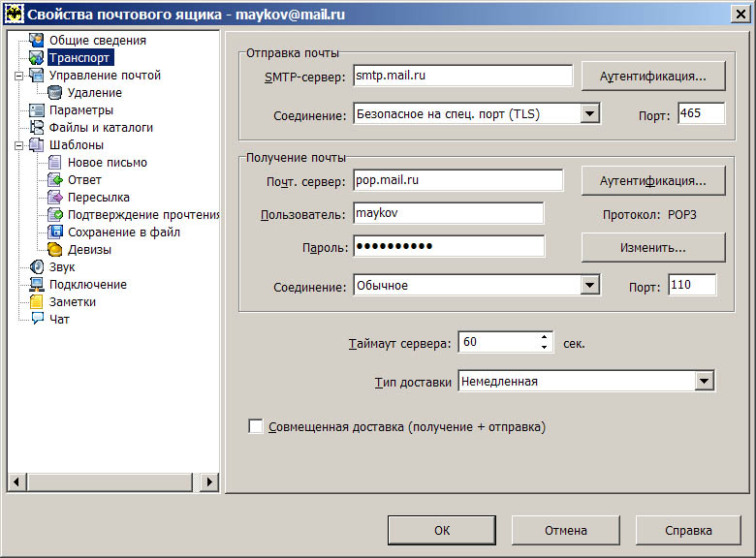Open the SMTP Соединение dropdown
756x558 pixels.
(x=589, y=114)
